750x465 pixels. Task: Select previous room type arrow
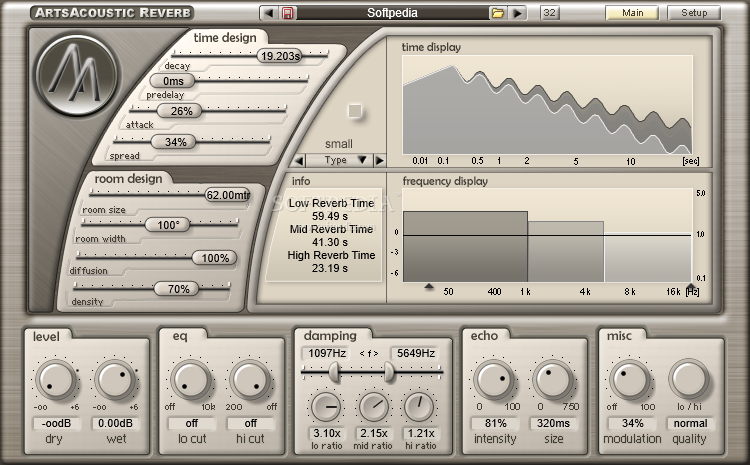(x=300, y=160)
